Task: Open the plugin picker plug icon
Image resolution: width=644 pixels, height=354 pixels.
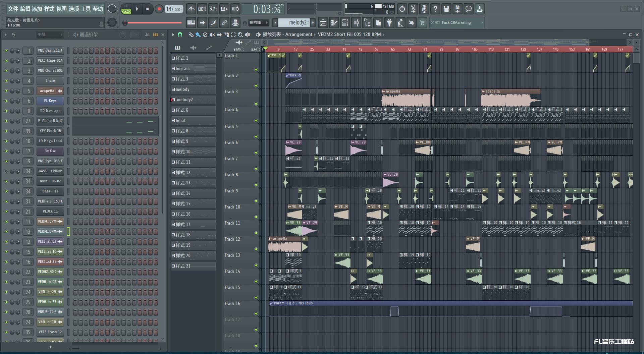Action: coord(389,23)
